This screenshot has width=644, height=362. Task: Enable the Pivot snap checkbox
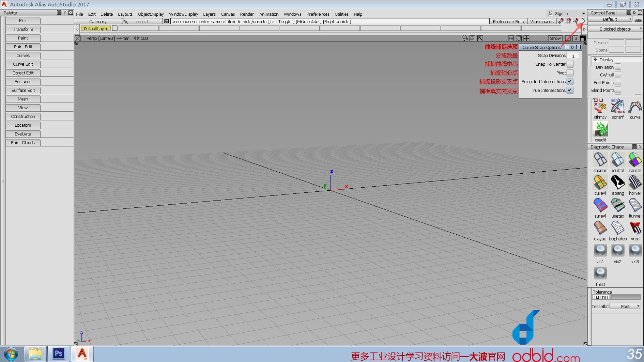click(570, 73)
